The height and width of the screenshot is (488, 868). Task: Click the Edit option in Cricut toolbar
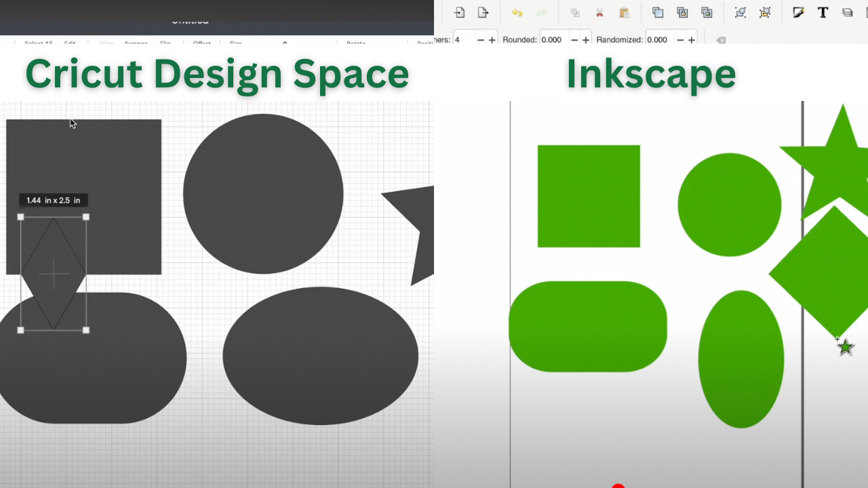click(70, 43)
